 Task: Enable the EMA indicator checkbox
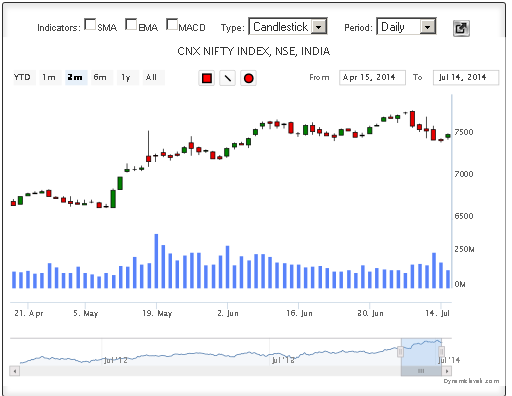[131, 24]
